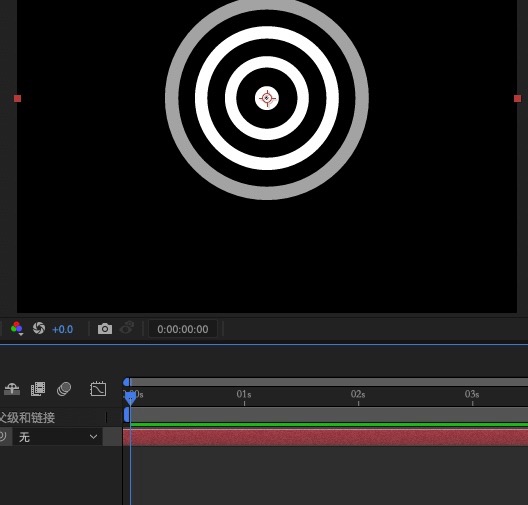Screen dimensions: 528x505
Task: Open the parent layer dropdown showing 无
Action: click(x=58, y=437)
